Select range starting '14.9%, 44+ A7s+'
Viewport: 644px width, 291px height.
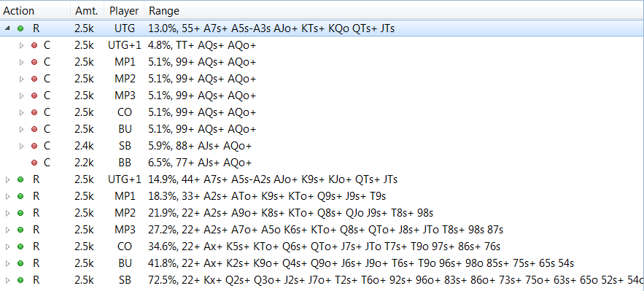coord(273,179)
